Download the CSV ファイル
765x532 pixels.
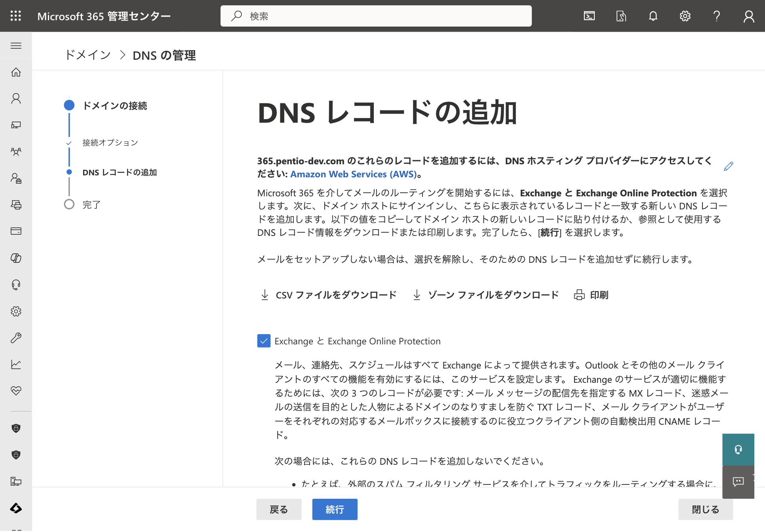(x=329, y=295)
